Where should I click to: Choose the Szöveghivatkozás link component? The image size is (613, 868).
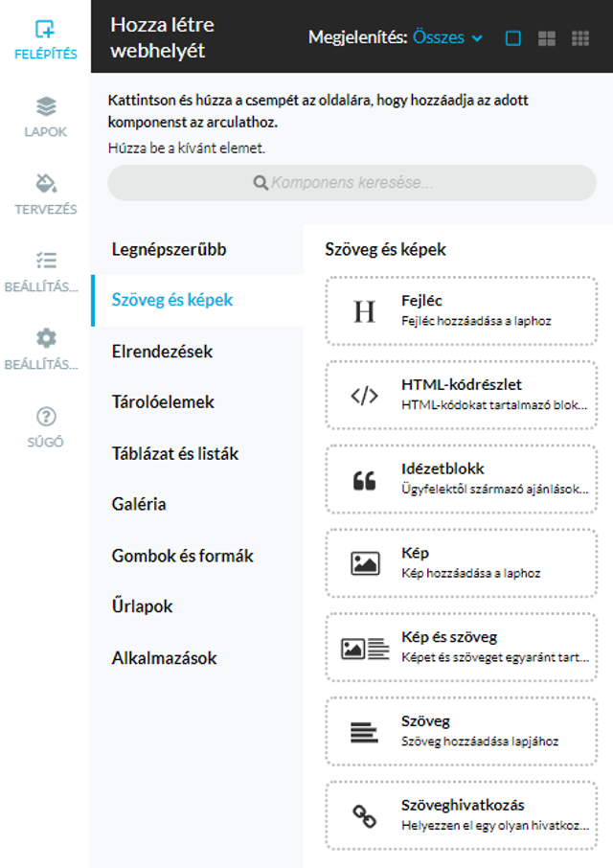click(x=462, y=816)
